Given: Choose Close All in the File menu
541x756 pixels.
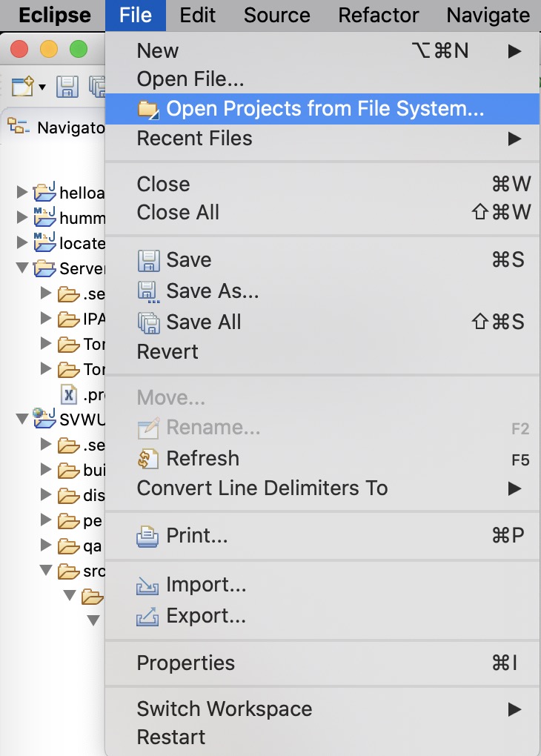Looking at the screenshot, I should click(322, 212).
